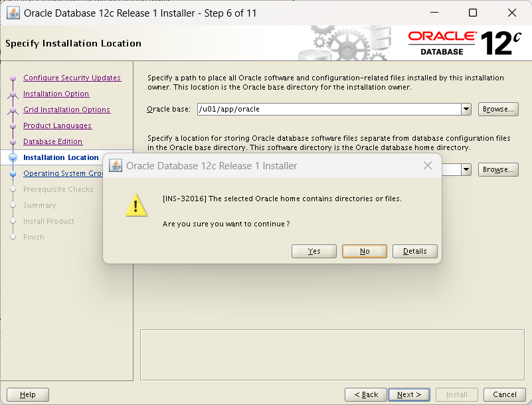Click the Configure Security Updates step bullet
This screenshot has height=405, width=532.
click(13, 78)
